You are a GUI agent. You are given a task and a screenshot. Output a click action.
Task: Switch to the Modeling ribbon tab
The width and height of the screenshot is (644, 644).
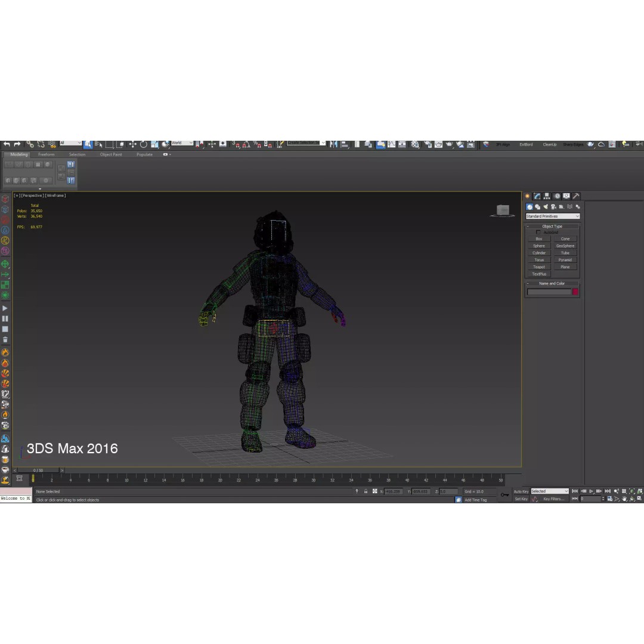click(19, 154)
